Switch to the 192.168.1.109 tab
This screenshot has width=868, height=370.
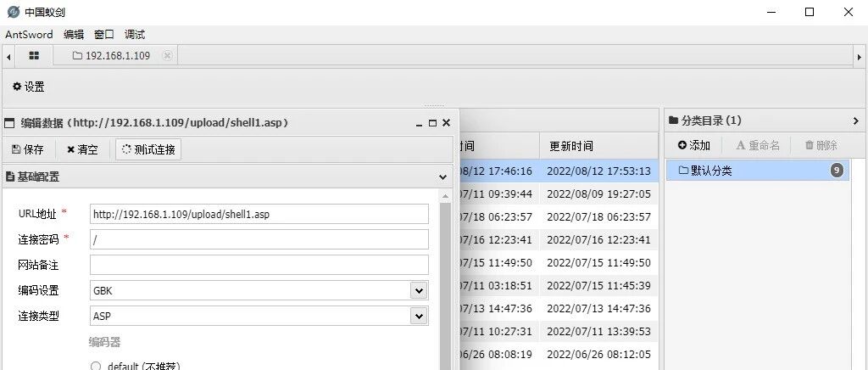click(x=115, y=56)
